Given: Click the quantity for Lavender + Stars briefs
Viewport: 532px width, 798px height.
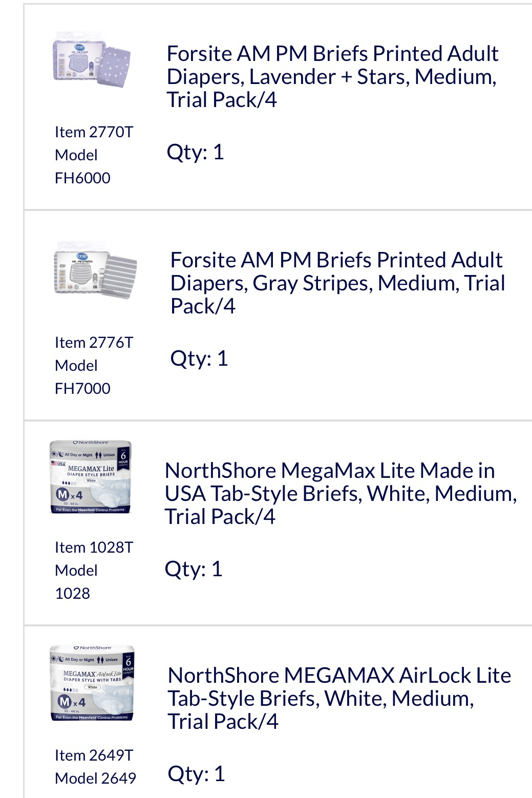Looking at the screenshot, I should (195, 152).
